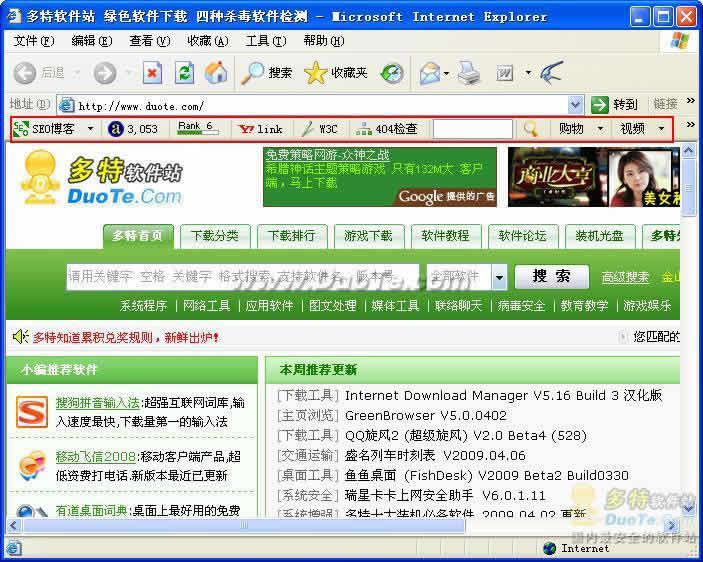
Task: Click the SEO博客 toolbar icon
Action: (21, 129)
